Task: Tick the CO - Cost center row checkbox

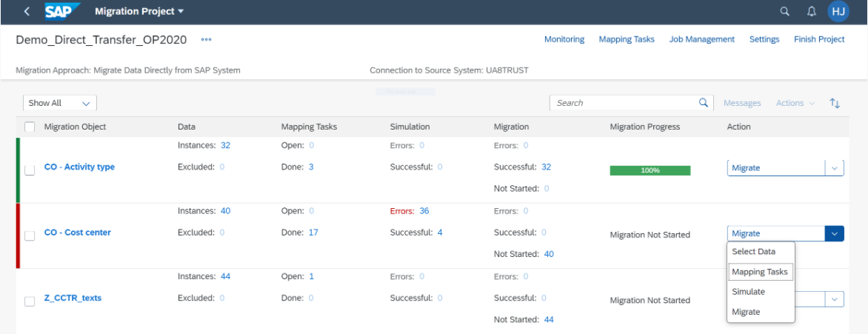Action: tap(30, 236)
